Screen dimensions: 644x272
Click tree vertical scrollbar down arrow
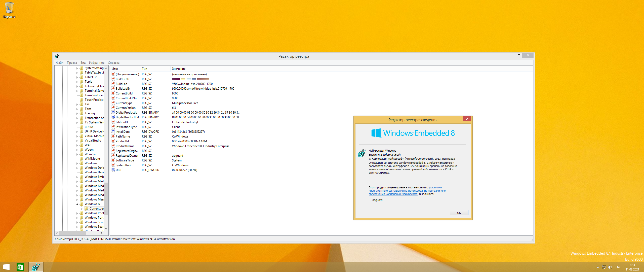106,229
